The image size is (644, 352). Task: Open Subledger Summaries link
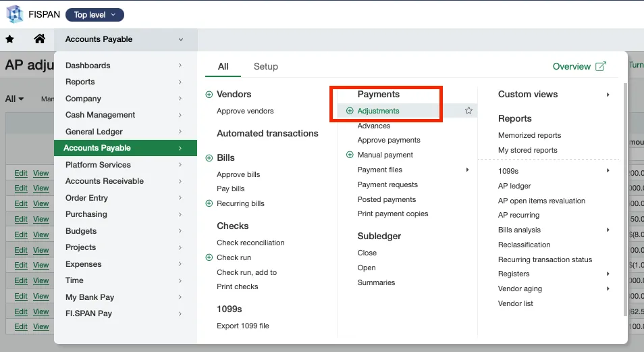point(376,282)
